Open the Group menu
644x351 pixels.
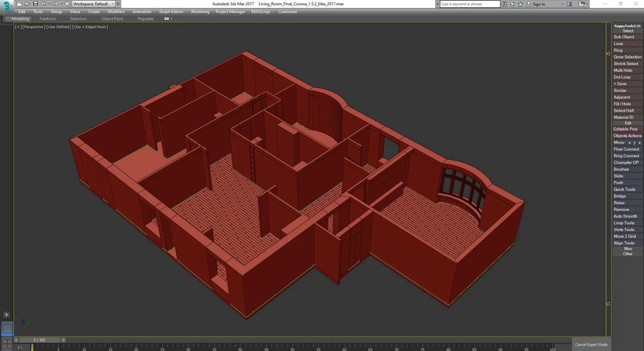pos(56,12)
